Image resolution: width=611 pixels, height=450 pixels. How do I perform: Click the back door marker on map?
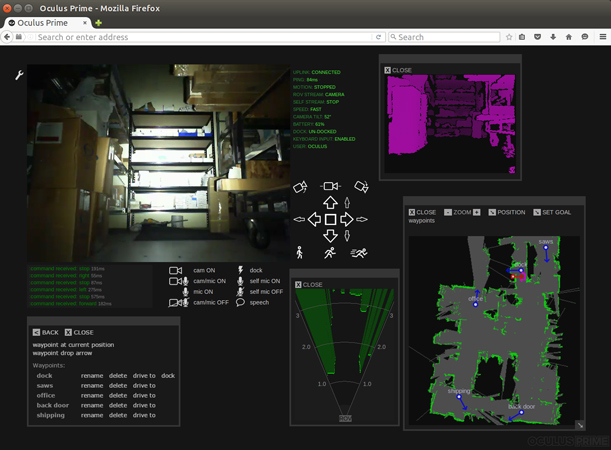point(521,412)
